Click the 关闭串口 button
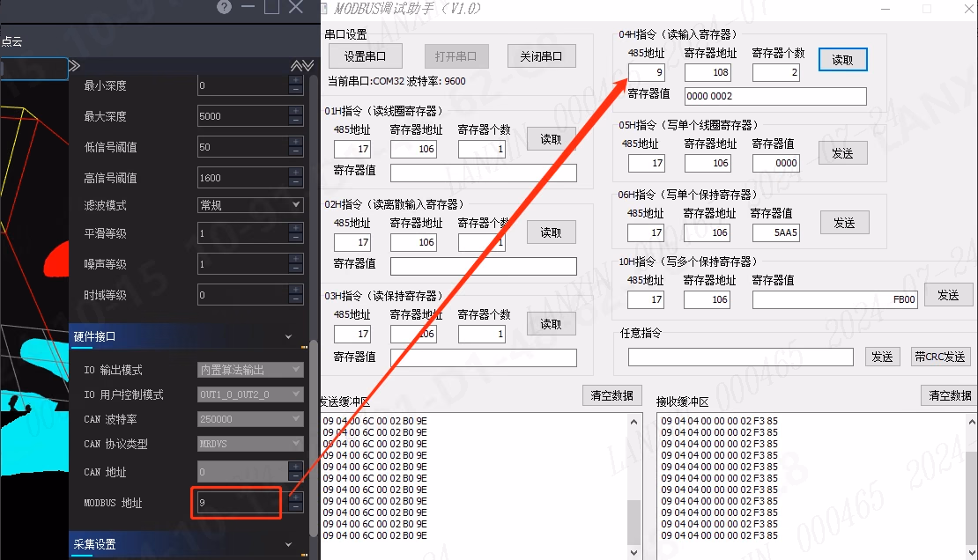 (x=541, y=56)
